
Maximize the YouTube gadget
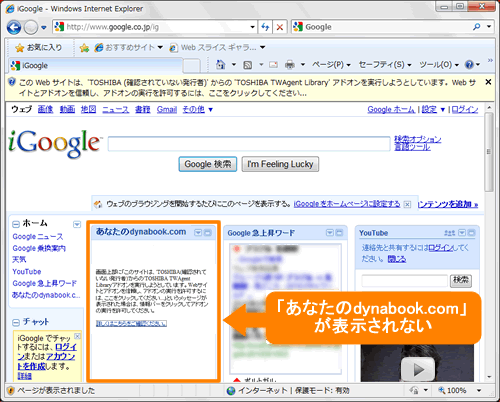coord(471,233)
